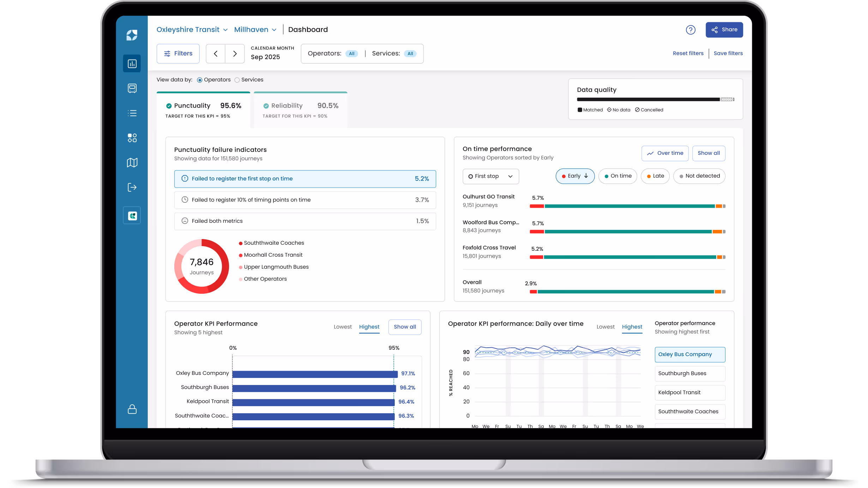Open the Dashboard analytics icon in sidebar

[132, 63]
